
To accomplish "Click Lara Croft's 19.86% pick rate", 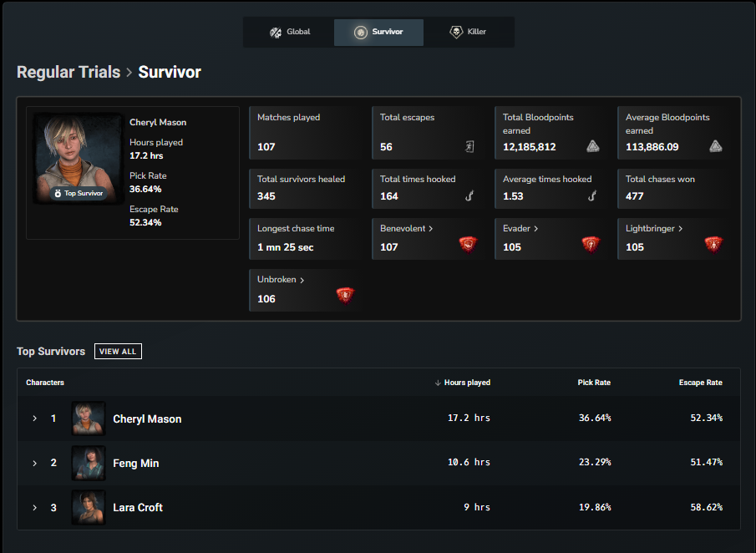I will (595, 507).
